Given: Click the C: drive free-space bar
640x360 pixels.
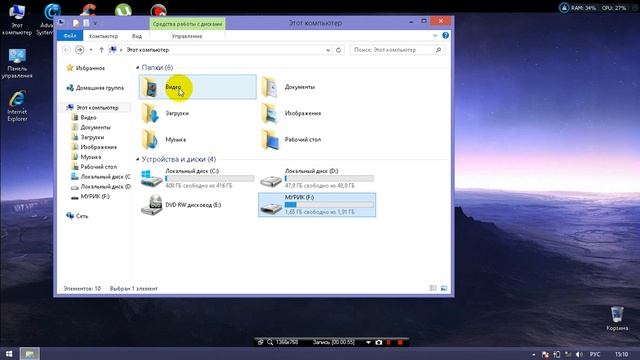Looking at the screenshot, I should click(x=209, y=178).
